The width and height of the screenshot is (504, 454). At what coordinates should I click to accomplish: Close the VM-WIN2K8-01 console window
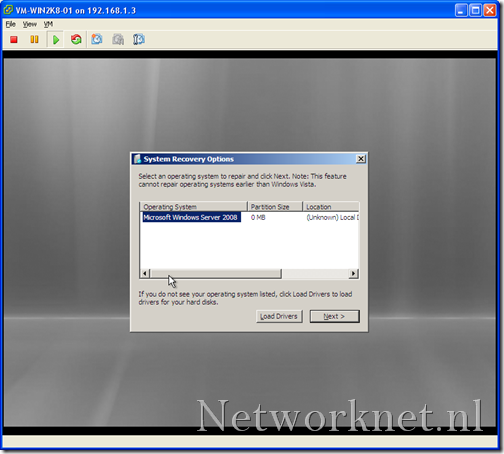pyautogui.click(x=490, y=10)
